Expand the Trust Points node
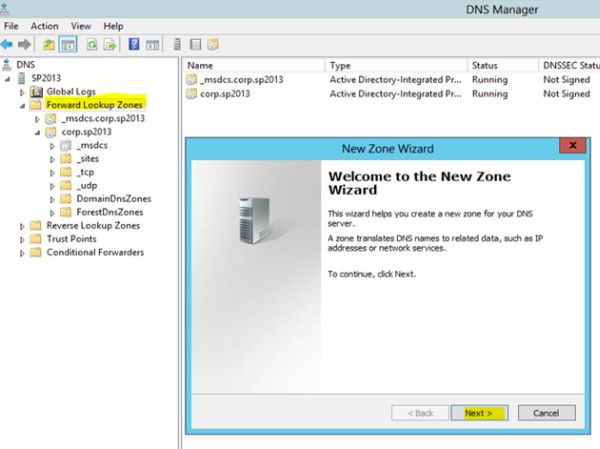 coord(22,240)
